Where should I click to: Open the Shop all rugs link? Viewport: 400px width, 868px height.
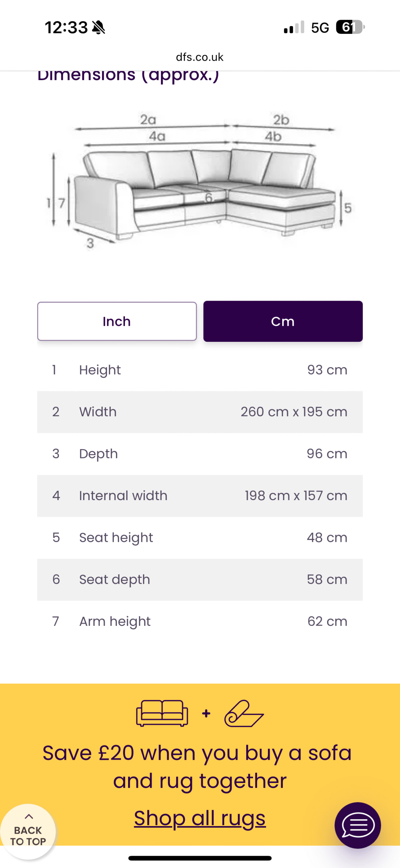pyautogui.click(x=200, y=818)
